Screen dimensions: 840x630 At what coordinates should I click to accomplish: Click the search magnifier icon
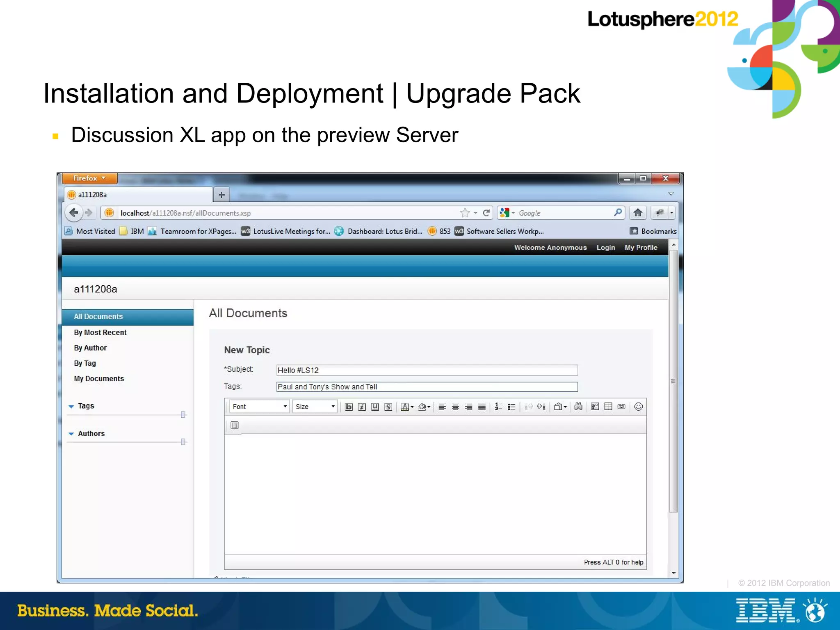(x=618, y=212)
